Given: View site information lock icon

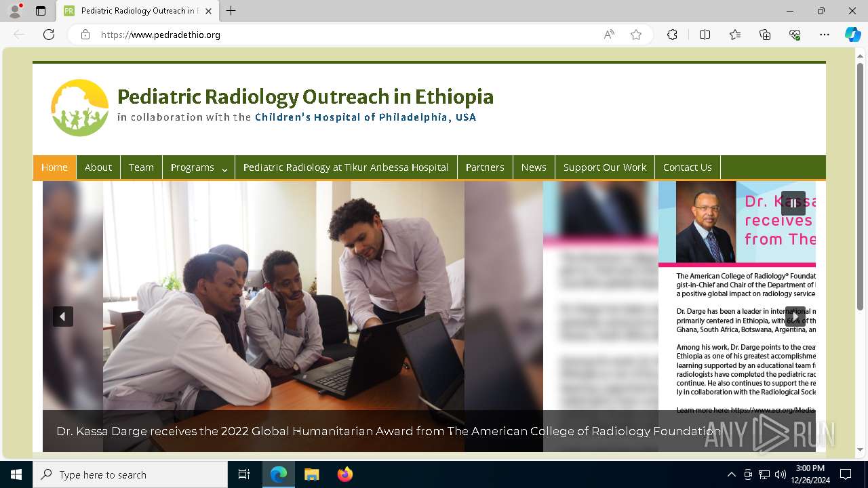Looking at the screenshot, I should click(85, 35).
